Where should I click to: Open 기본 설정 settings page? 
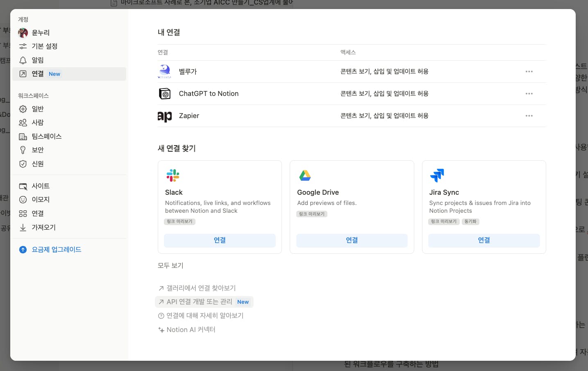[x=69, y=46]
